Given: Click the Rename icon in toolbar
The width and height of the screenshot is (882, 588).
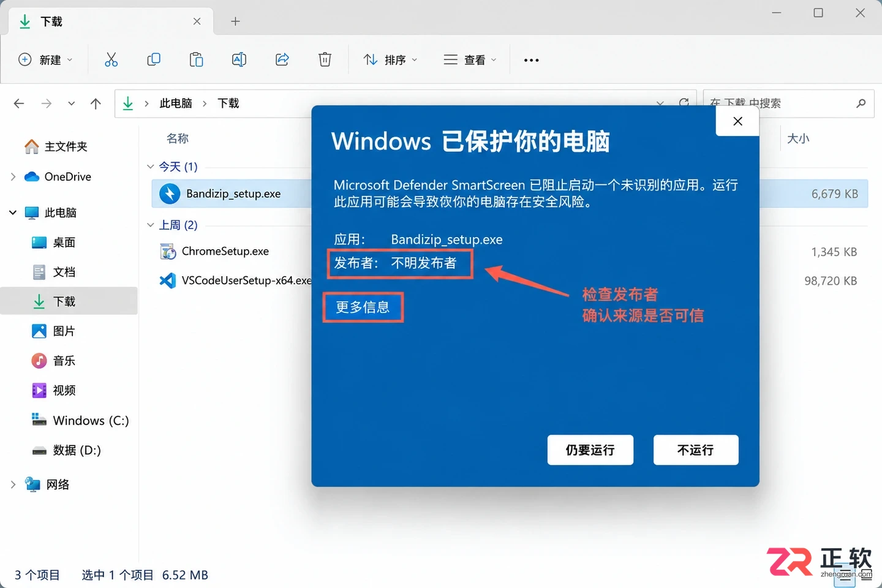Looking at the screenshot, I should tap(239, 59).
